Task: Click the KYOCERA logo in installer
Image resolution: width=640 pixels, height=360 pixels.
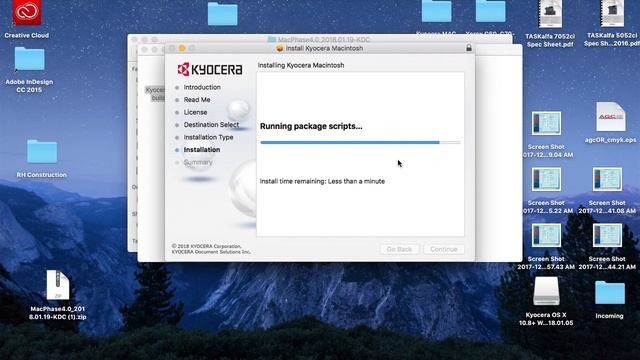Action: (x=210, y=69)
